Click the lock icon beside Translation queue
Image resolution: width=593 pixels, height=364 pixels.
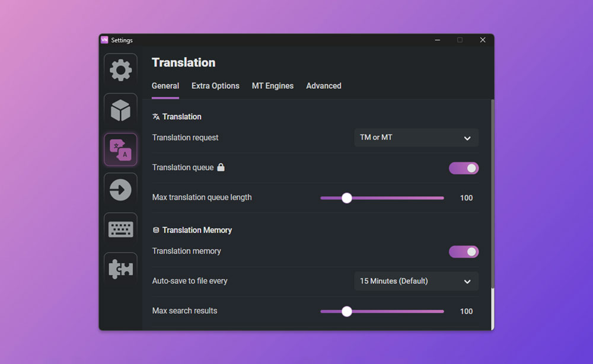[x=221, y=168]
